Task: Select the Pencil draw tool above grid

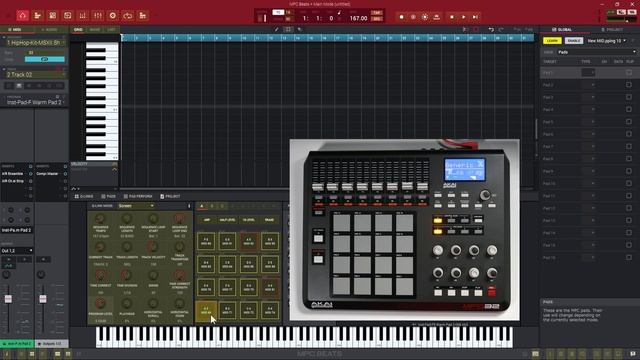Action: tap(276, 29)
